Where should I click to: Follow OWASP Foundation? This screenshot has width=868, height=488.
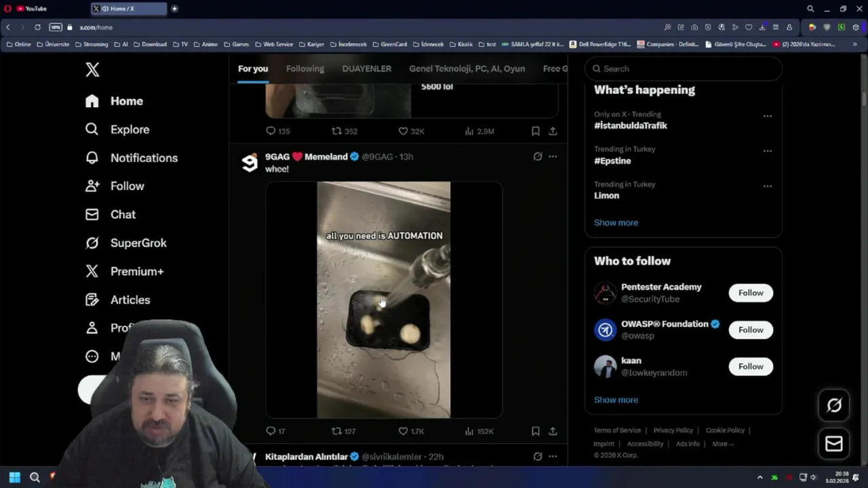pos(751,329)
